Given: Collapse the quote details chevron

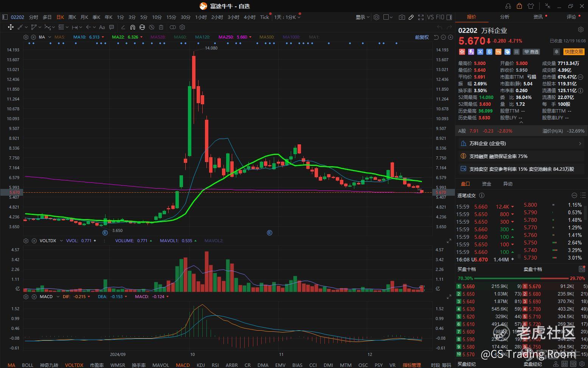Looking at the screenshot, I should point(521,122).
